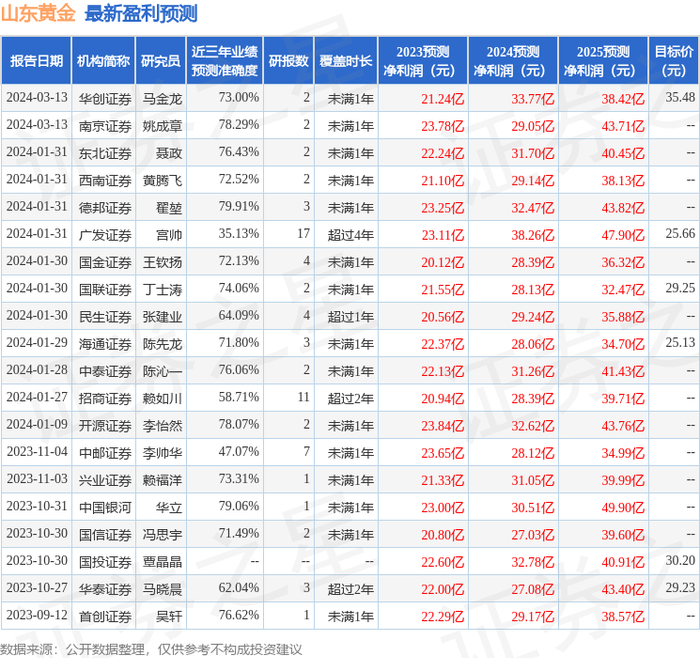Click 2025 forecast value 49.90亿
700x658 pixels.
(623, 508)
